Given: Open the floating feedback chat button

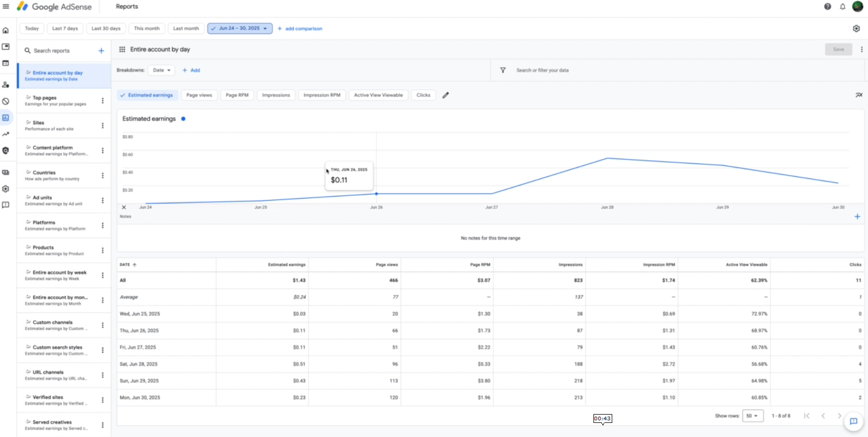Looking at the screenshot, I should (853, 421).
